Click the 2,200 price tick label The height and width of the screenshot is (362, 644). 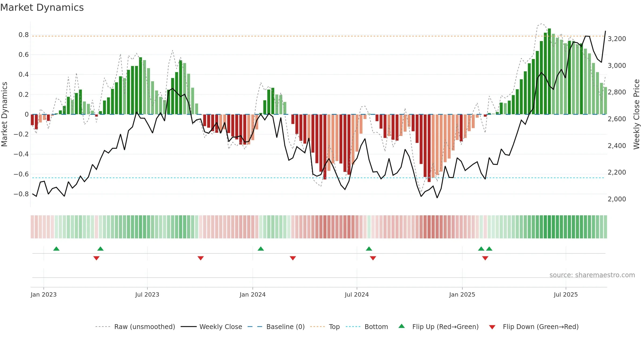pyautogui.click(x=617, y=172)
